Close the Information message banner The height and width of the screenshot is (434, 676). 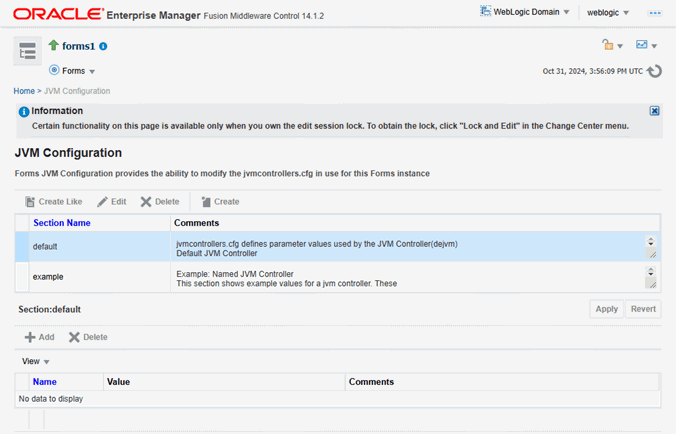[654, 111]
